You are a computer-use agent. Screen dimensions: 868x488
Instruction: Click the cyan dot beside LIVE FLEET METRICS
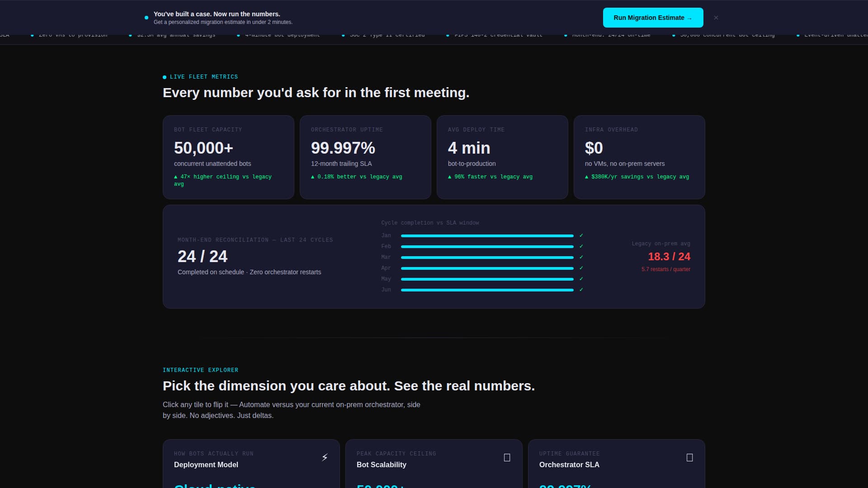165,77
